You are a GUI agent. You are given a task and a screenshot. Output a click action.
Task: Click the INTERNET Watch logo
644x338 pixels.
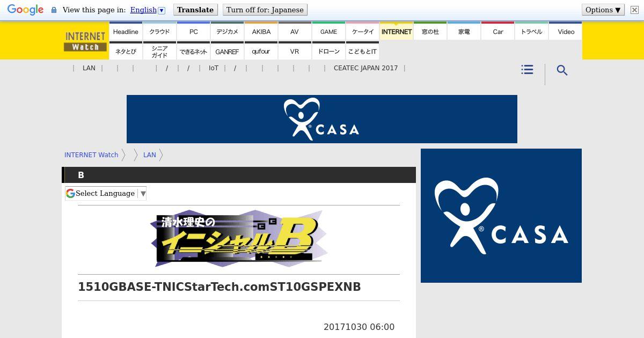point(85,41)
